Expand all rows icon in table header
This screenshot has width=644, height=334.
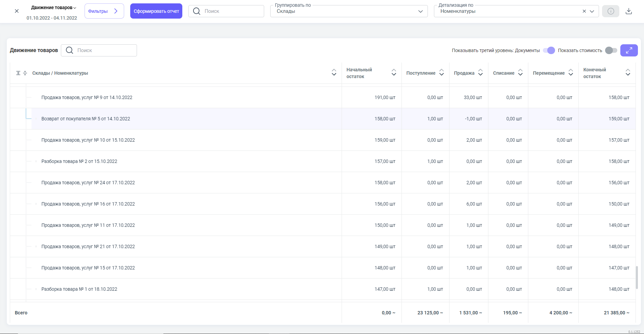tap(18, 73)
